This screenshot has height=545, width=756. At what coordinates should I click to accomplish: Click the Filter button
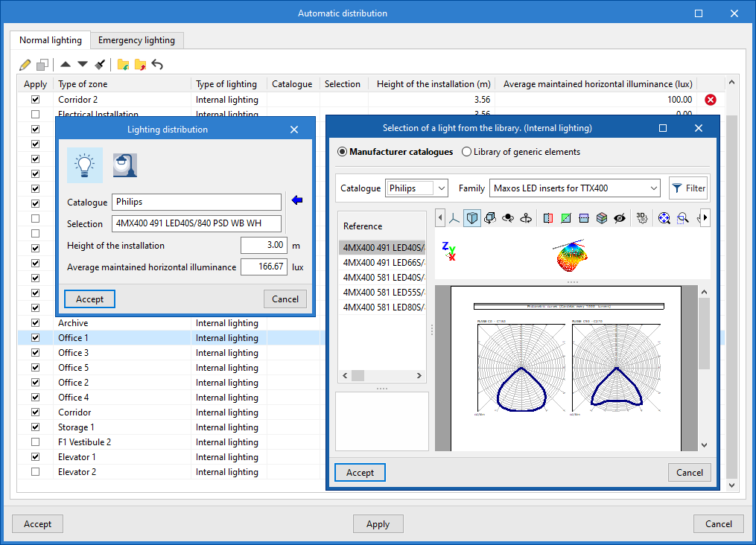687,188
